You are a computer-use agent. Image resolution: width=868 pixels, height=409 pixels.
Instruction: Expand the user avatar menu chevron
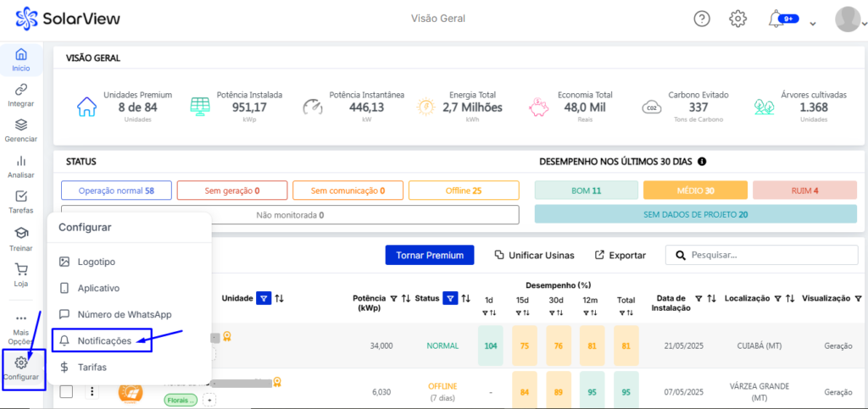813,24
